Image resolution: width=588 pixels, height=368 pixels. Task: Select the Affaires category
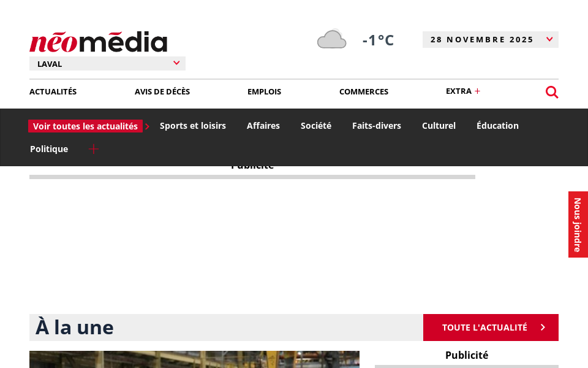click(x=263, y=126)
